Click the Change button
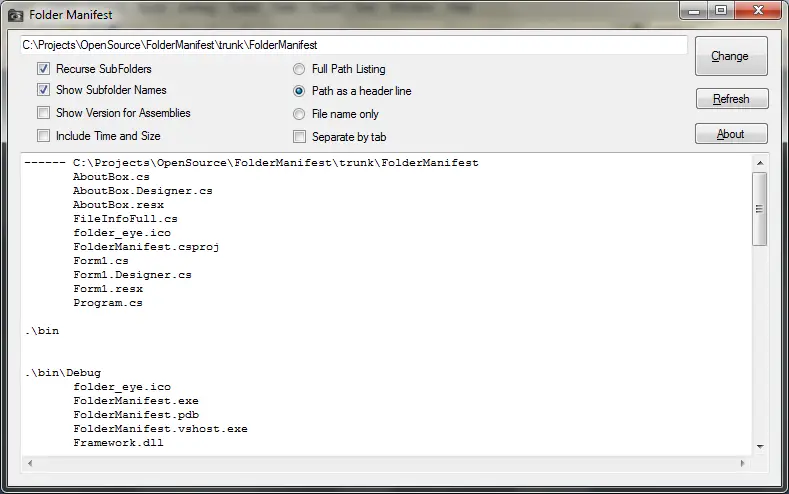 point(731,56)
